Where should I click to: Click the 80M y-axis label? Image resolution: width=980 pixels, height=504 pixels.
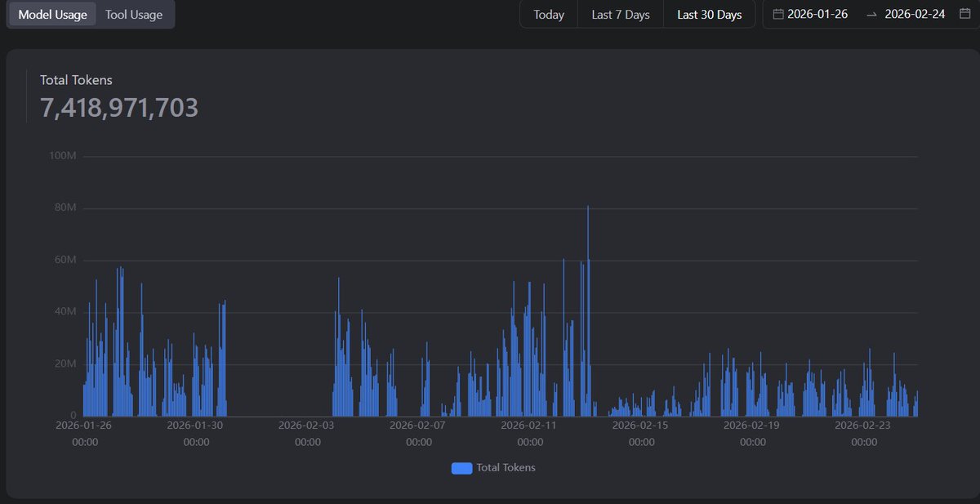65,208
